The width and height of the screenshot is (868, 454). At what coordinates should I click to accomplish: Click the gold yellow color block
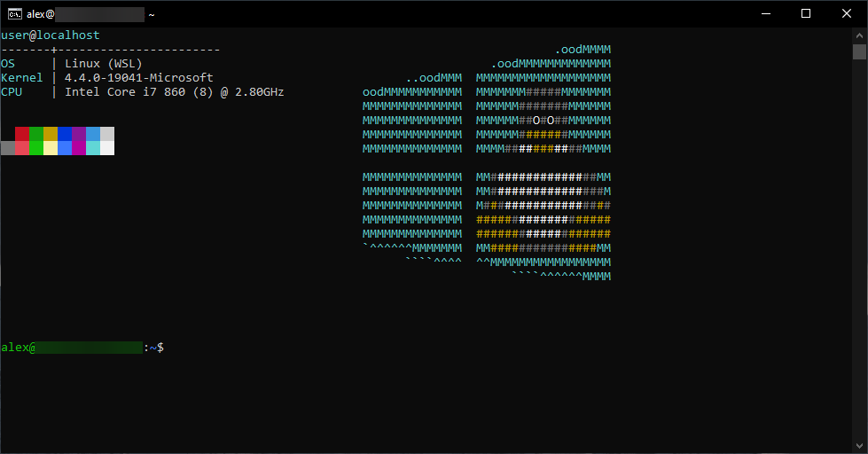[51, 133]
